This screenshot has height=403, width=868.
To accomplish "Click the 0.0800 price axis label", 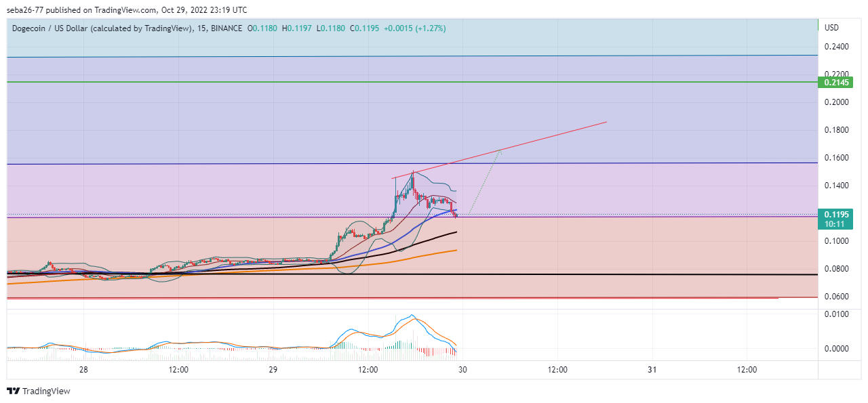I will pyautogui.click(x=835, y=269).
